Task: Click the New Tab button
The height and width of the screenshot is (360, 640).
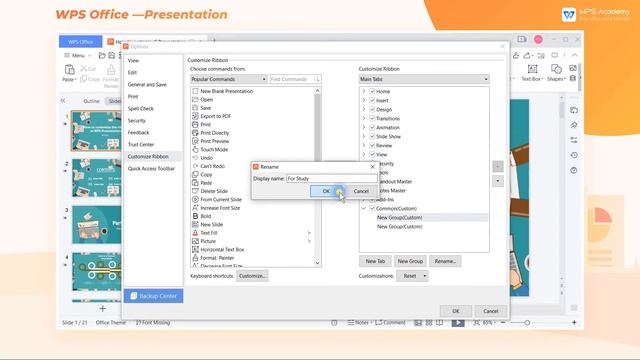Action: tap(375, 261)
